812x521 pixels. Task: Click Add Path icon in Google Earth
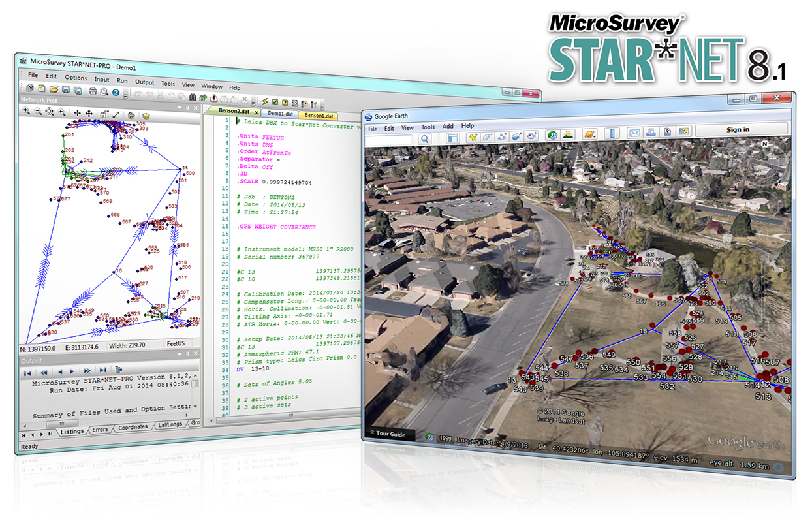pyautogui.click(x=503, y=137)
